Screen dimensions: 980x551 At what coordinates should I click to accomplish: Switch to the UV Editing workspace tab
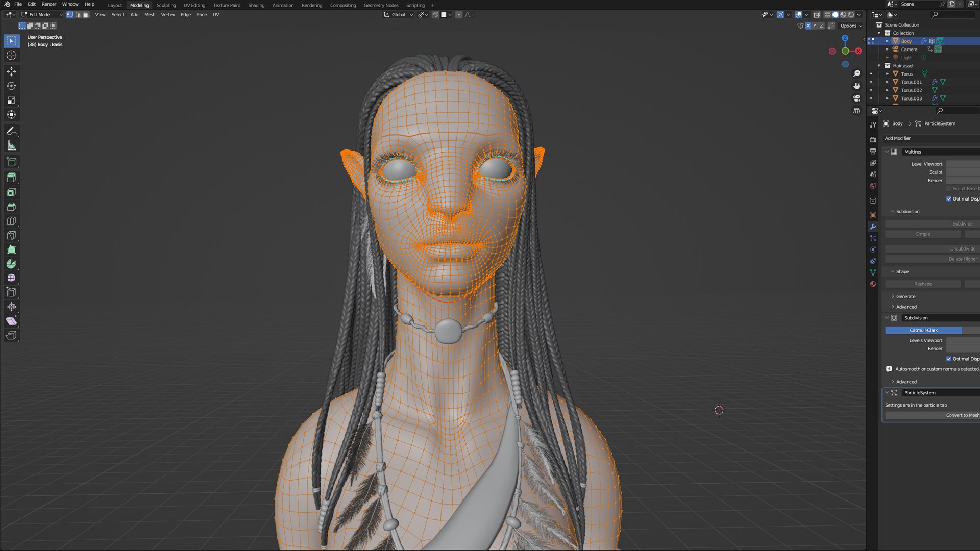point(194,5)
